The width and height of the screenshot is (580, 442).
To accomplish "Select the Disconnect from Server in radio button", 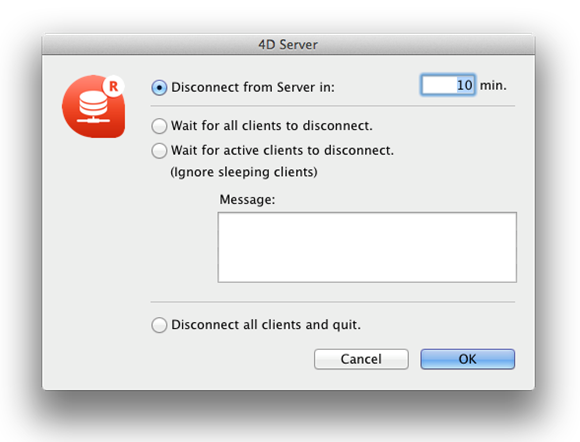I will (x=159, y=88).
